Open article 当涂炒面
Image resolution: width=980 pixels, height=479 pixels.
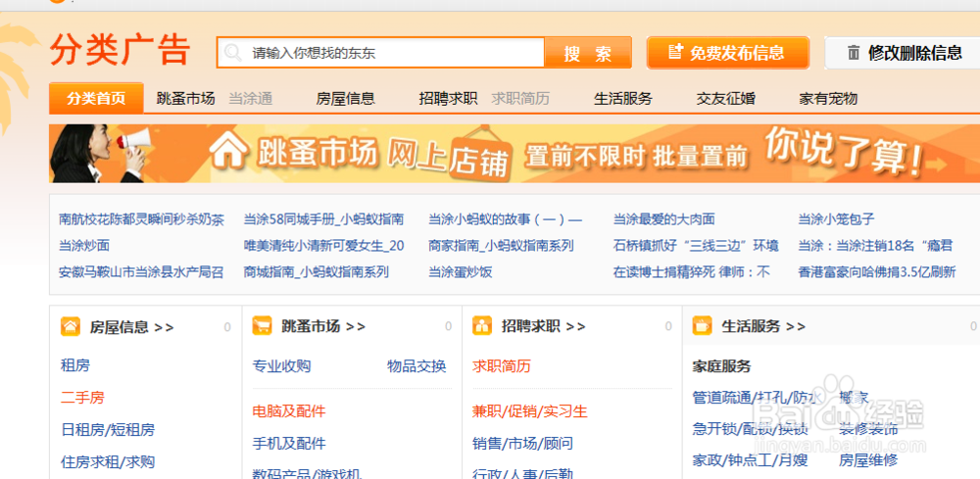(84, 246)
